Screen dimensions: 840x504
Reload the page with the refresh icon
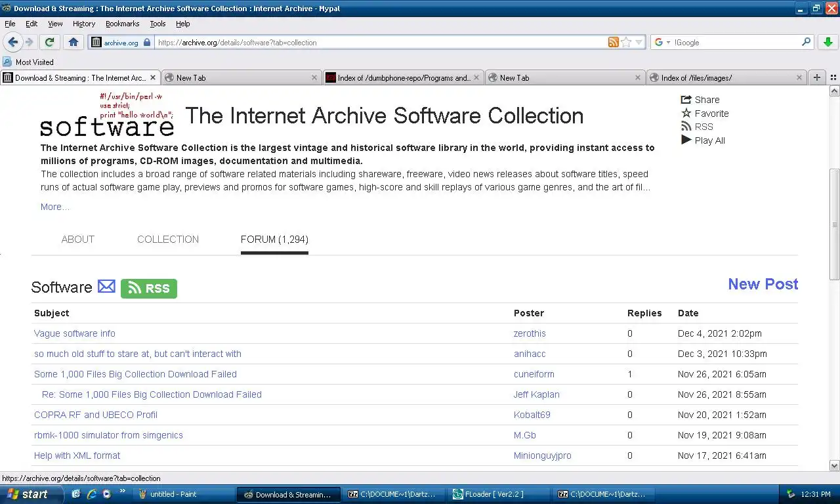click(49, 42)
